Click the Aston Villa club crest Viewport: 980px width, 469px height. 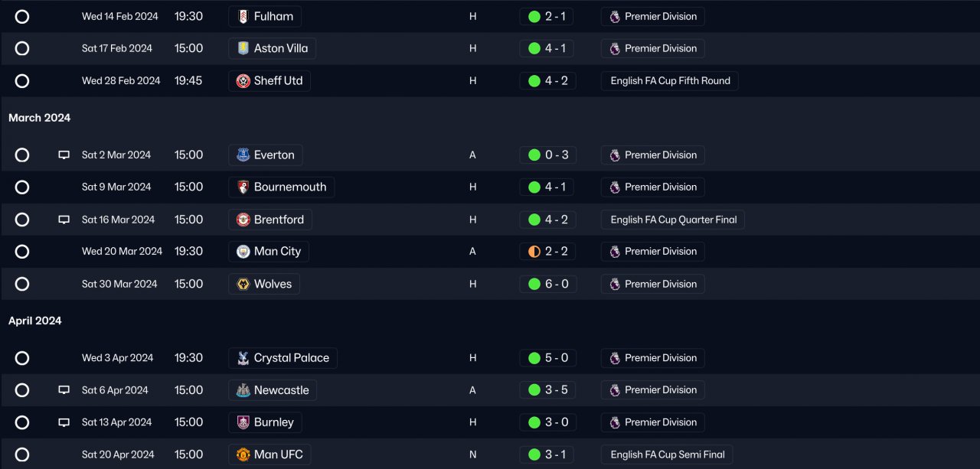(x=243, y=48)
